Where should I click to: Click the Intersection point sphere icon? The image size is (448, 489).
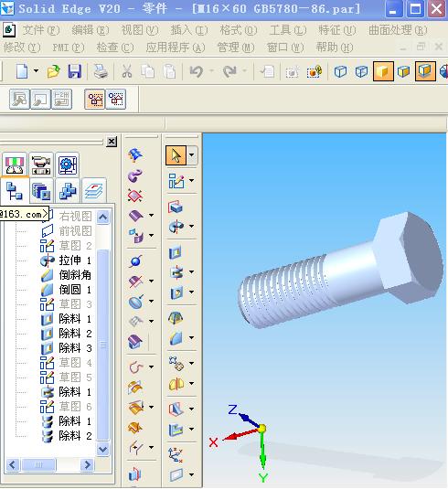point(135,261)
